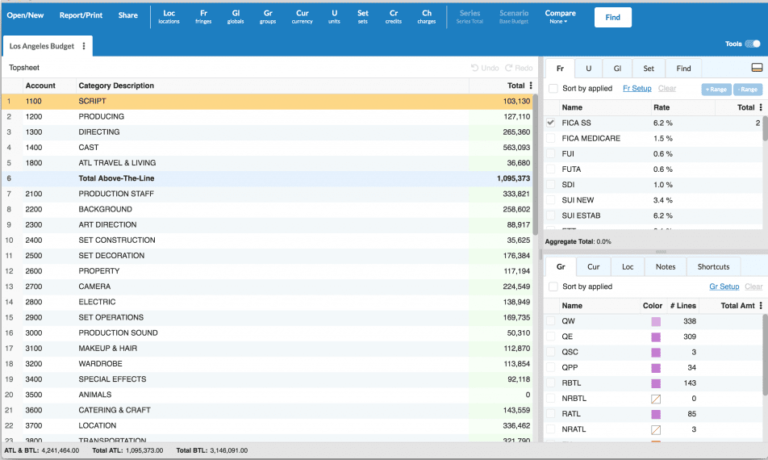Check the FICA MEDICARE fringe checkbox
Viewport: 768px width, 460px height.
point(551,138)
